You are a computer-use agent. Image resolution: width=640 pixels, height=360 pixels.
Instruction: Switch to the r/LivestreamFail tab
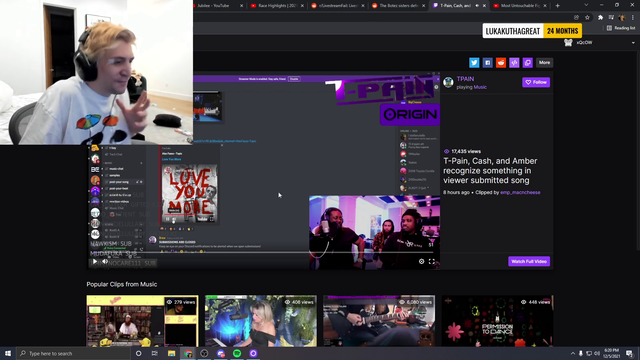(x=337, y=6)
